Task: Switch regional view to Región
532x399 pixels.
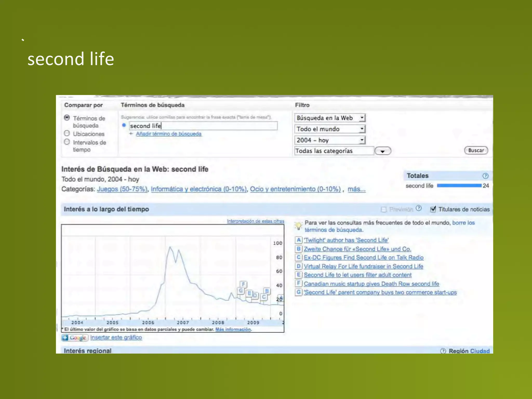Action: (458, 351)
